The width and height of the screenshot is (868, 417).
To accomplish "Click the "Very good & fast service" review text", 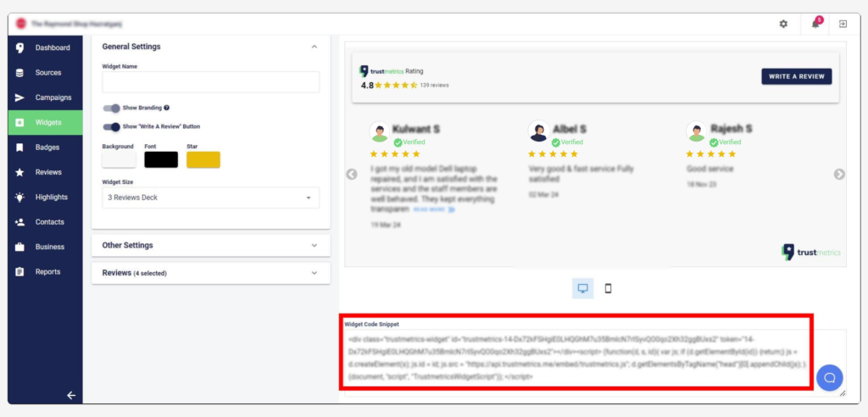I will pyautogui.click(x=581, y=174).
